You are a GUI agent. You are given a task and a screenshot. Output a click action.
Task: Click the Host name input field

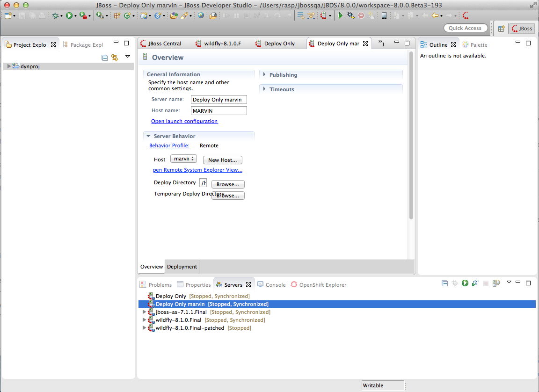[219, 110]
